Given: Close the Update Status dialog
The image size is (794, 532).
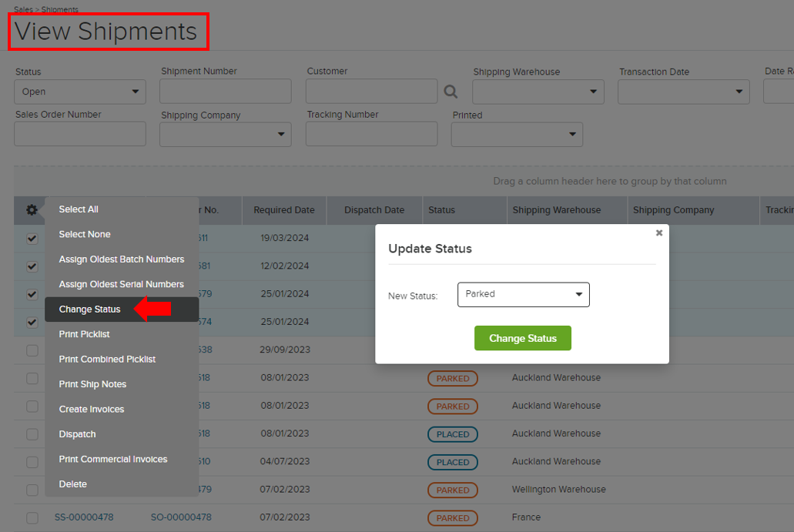Looking at the screenshot, I should tap(658, 233).
